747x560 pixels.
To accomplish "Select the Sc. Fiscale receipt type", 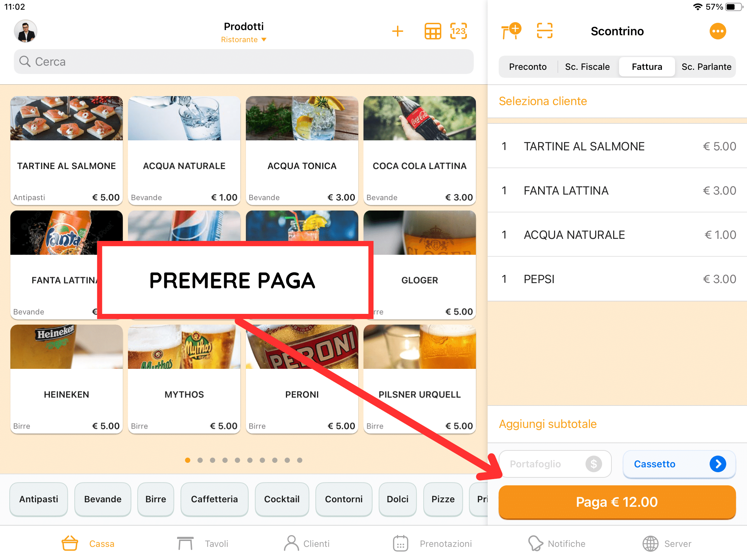I will (587, 67).
